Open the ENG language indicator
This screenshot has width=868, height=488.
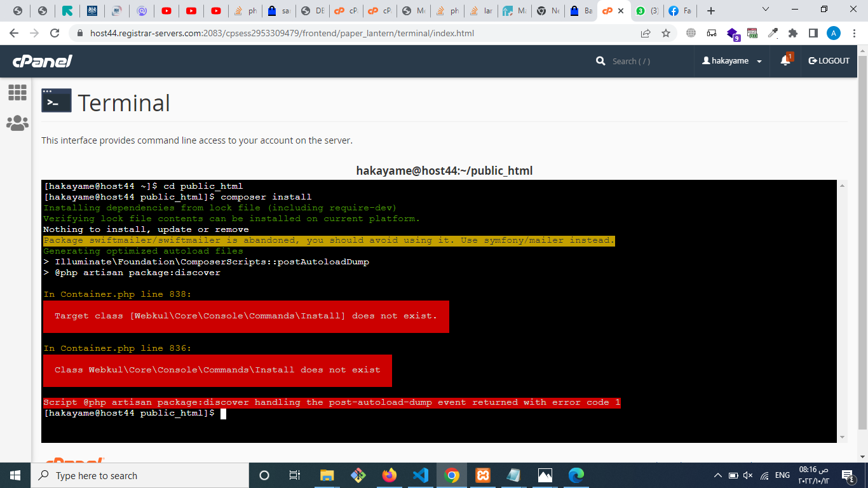(783, 475)
